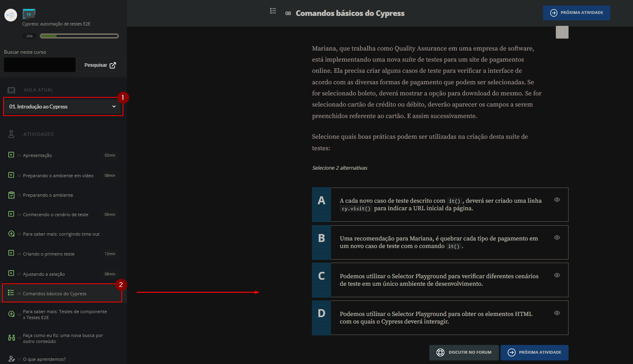633x364 pixels.
Task: Click clipboard icon for Preparando o ambiente
Action: [11, 195]
